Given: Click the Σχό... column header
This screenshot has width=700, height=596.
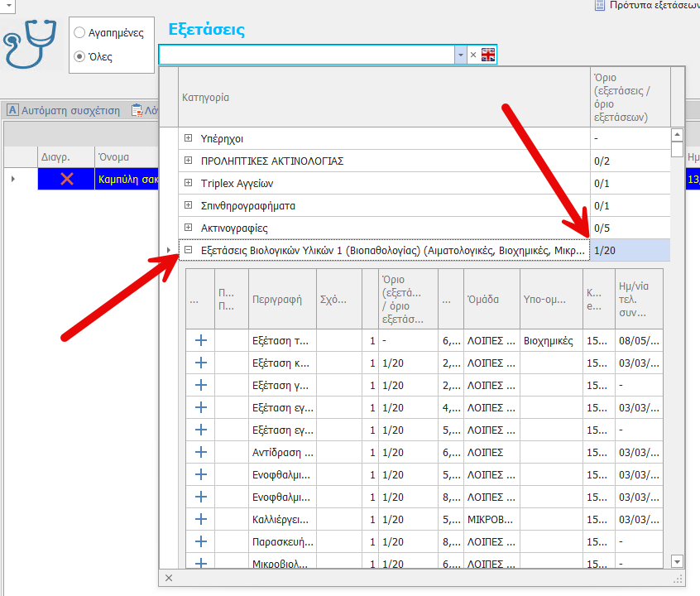Looking at the screenshot, I should point(339,300).
